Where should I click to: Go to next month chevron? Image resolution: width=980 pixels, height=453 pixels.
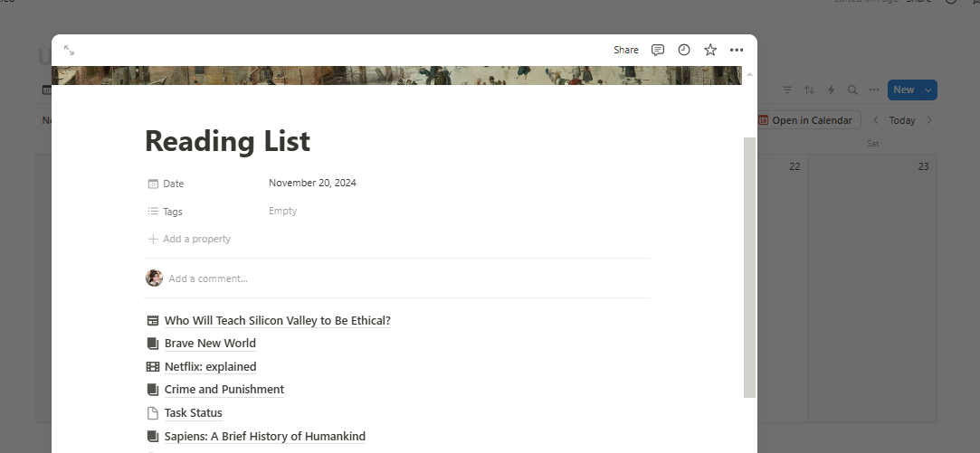coord(929,120)
